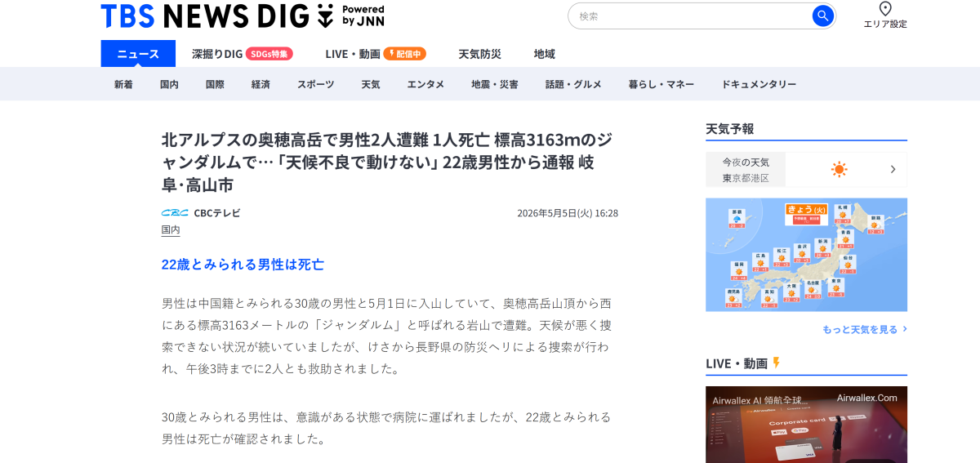The height and width of the screenshot is (463, 980).
Task: Select the ニュース tab
Action: (x=138, y=54)
